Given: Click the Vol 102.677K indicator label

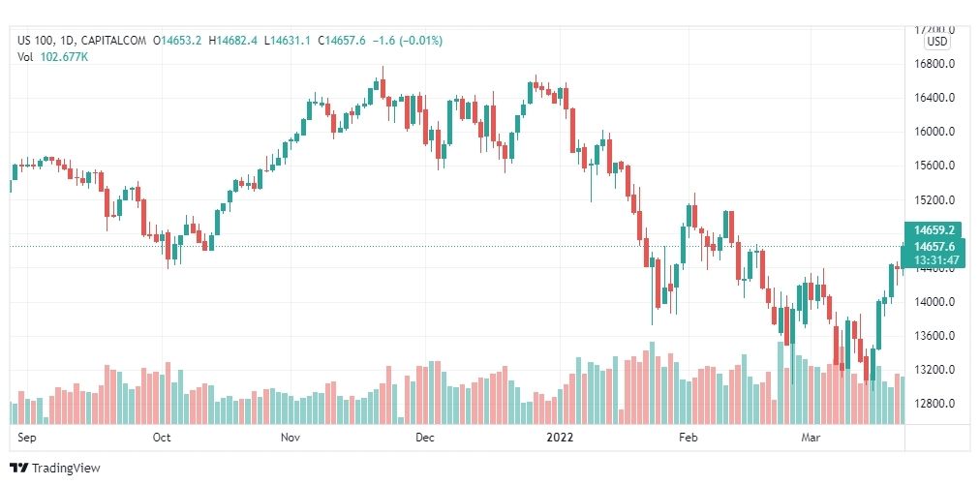Looking at the screenshot, I should [x=52, y=56].
